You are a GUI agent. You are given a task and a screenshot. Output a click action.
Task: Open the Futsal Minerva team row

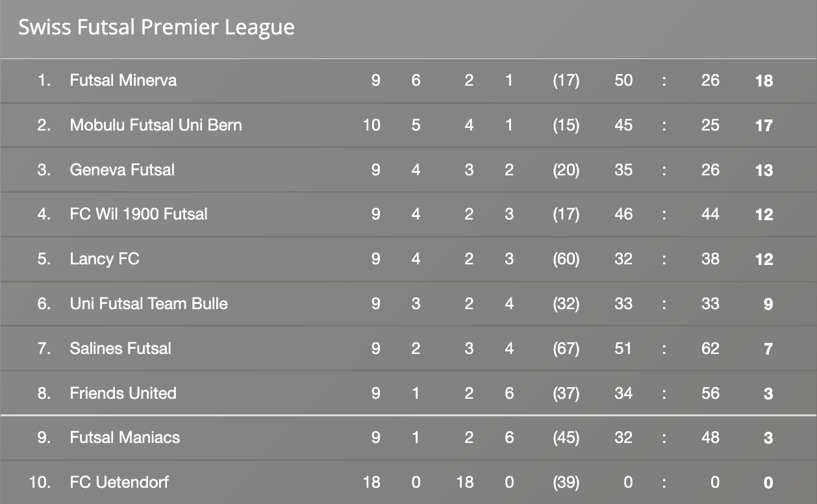click(123, 81)
